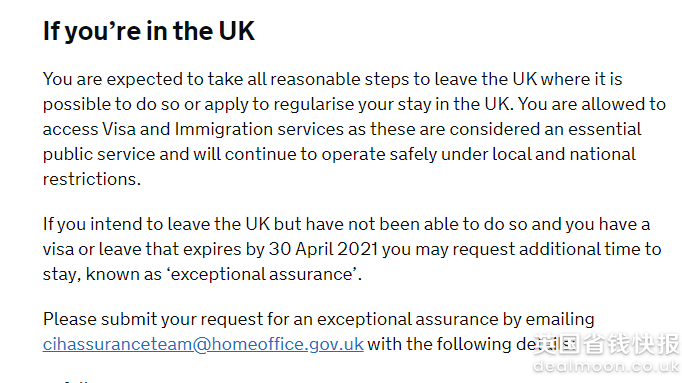Screen dimensions: 682x383
Task: Click the 'If you're in the UK' heading
Action: 148,32
